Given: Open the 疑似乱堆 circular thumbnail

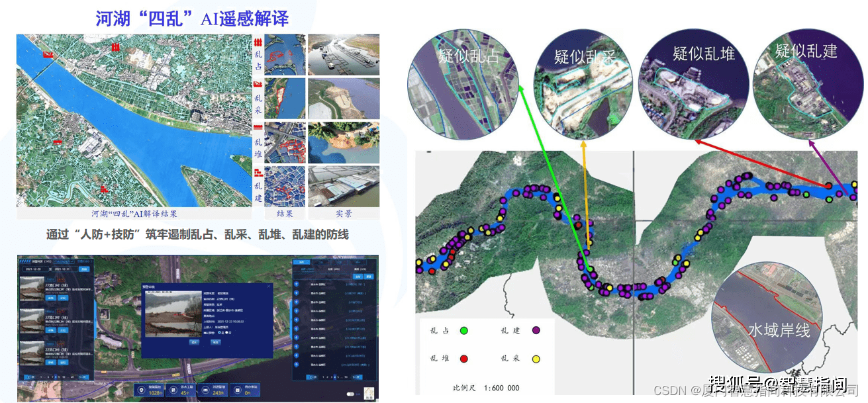Looking at the screenshot, I should pos(693,84).
